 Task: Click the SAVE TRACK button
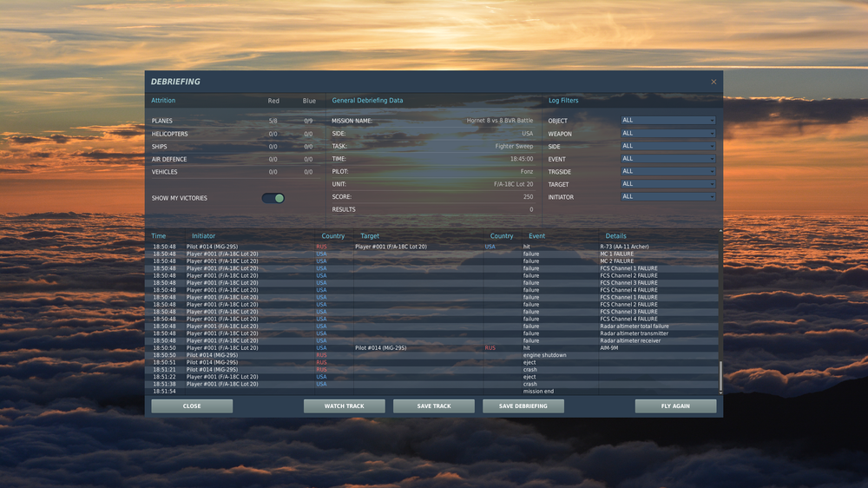point(434,406)
